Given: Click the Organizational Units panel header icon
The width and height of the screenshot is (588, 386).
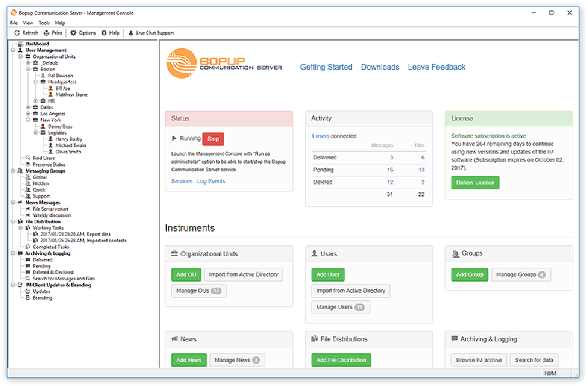Looking at the screenshot, I should coord(175,253).
